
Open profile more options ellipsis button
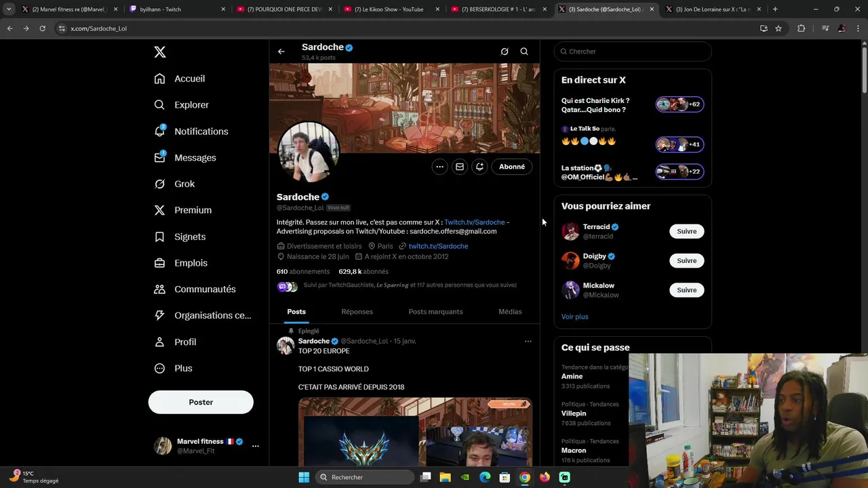click(439, 167)
